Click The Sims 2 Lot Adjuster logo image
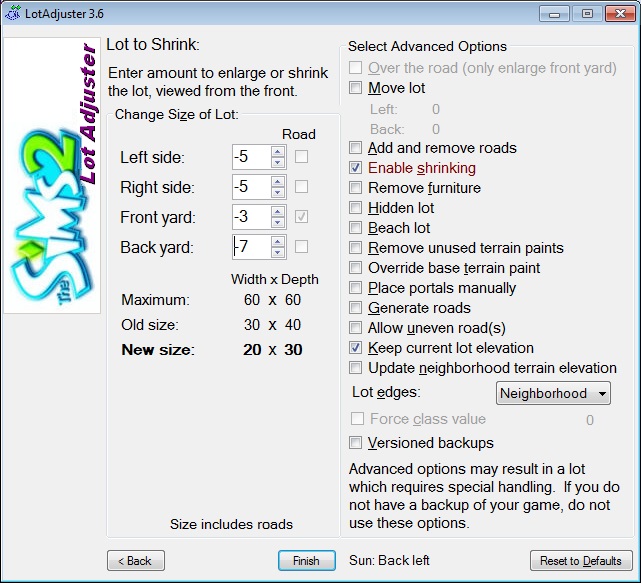This screenshot has height=583, width=641. click(52, 175)
